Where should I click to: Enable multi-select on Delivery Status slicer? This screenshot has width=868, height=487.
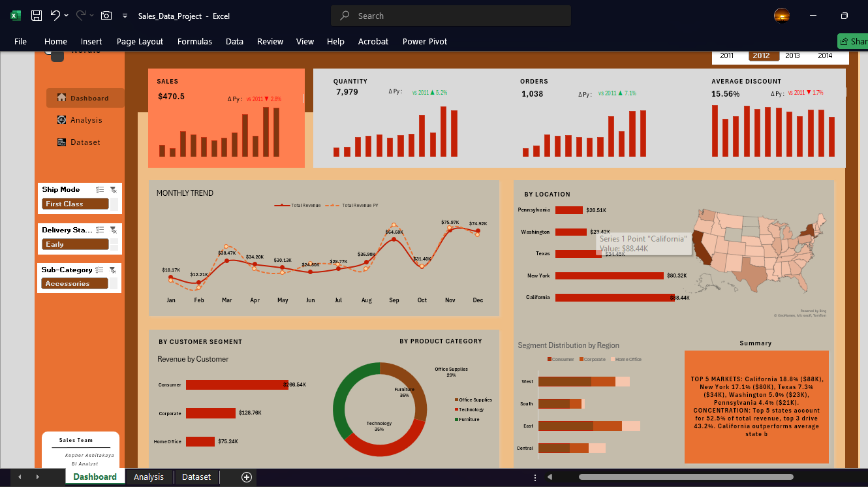(100, 230)
